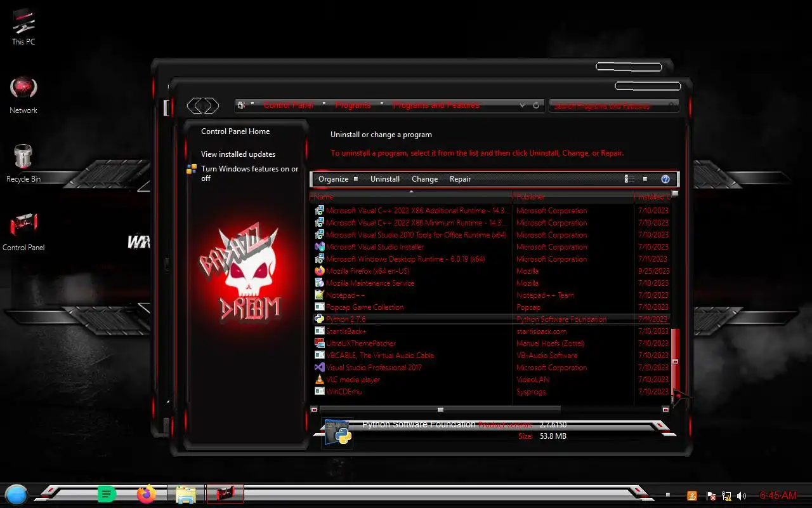
Task: Click the network tray icon
Action: (x=726, y=496)
